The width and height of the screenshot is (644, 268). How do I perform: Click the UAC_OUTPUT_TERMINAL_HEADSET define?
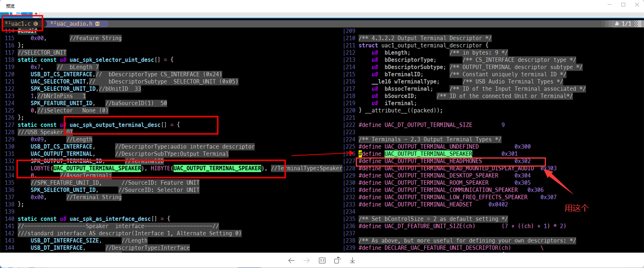433,205
